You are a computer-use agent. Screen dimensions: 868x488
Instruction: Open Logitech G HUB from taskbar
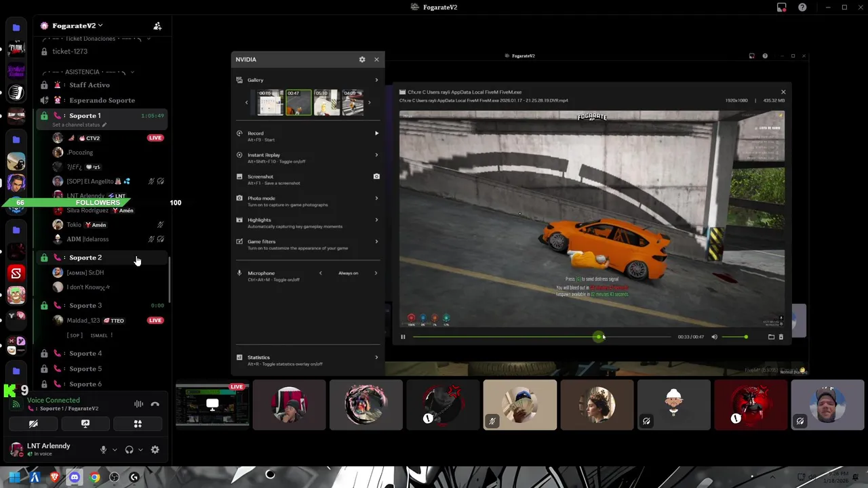pos(134,477)
